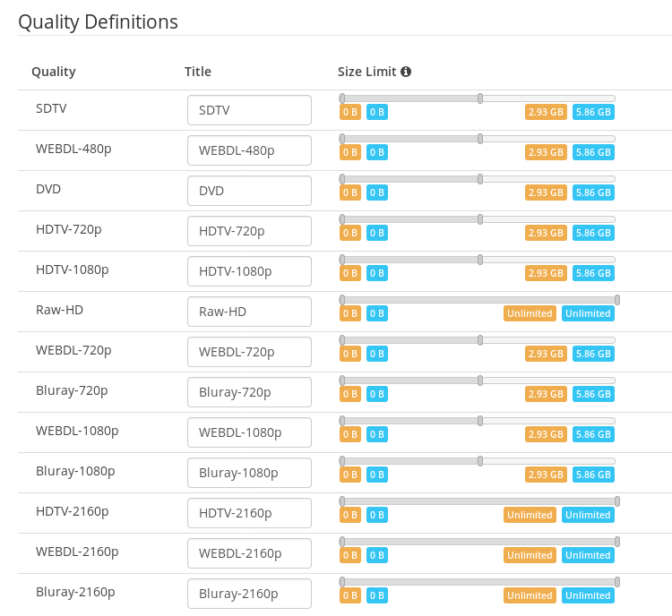Edit the HDTV-720p title field
The width and height of the screenshot is (672, 616).
[249, 231]
